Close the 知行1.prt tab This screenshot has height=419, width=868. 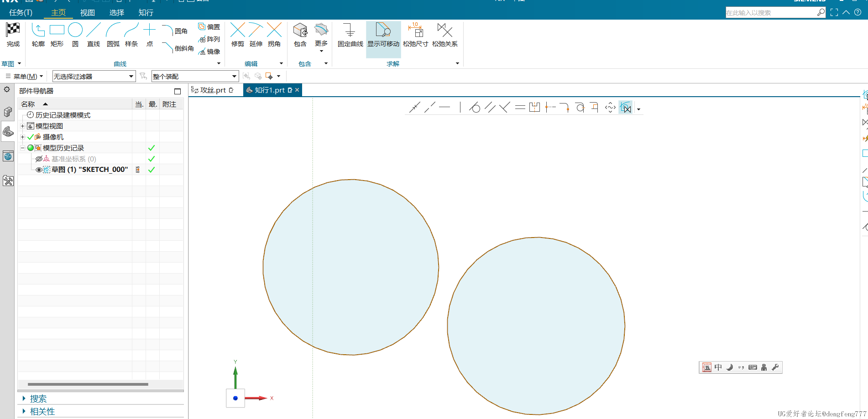297,90
